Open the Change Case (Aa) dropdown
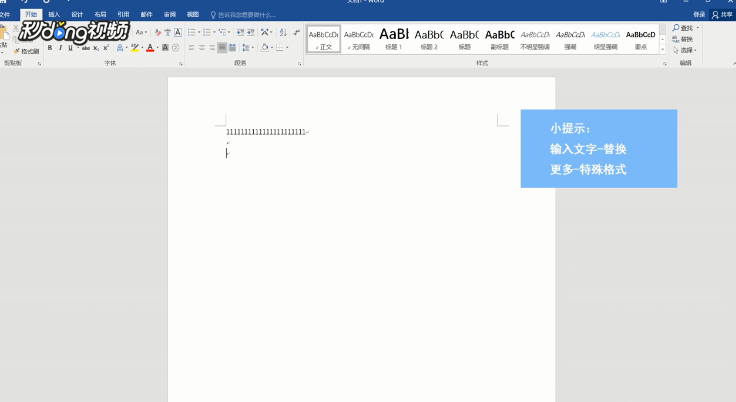The image size is (736, 402). click(x=141, y=32)
